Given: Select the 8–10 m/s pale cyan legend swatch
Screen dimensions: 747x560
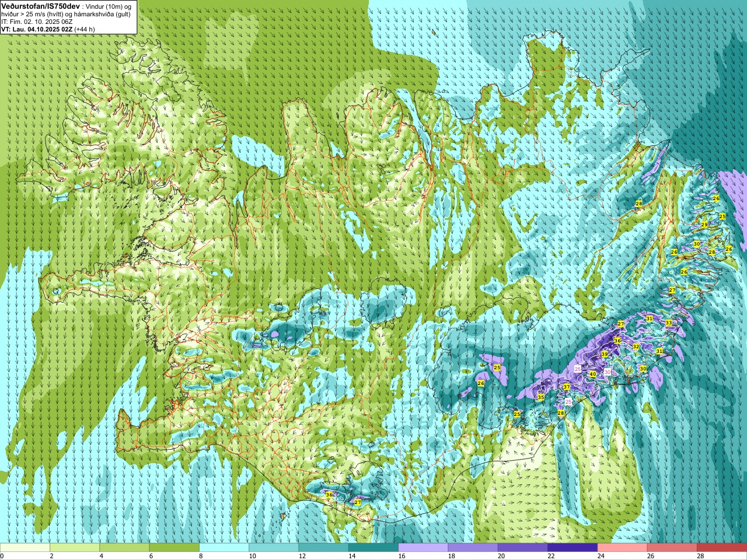Looking at the screenshot, I should click(224, 548).
